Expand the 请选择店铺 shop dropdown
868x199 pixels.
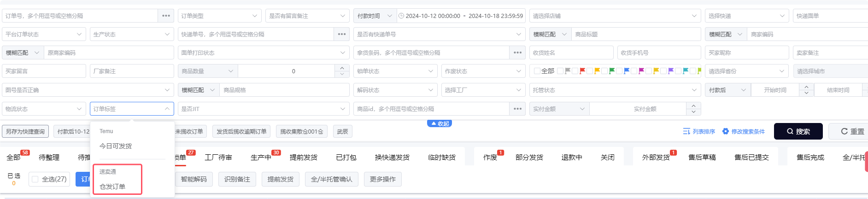pyautogui.click(x=615, y=16)
